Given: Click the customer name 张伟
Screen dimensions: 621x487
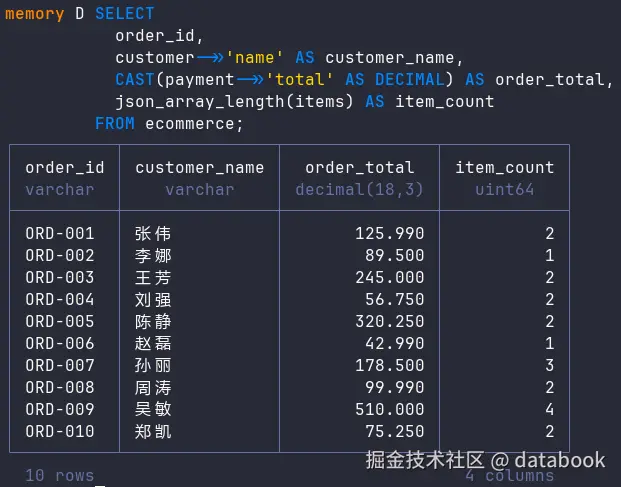Looking at the screenshot, I should coord(153,234).
